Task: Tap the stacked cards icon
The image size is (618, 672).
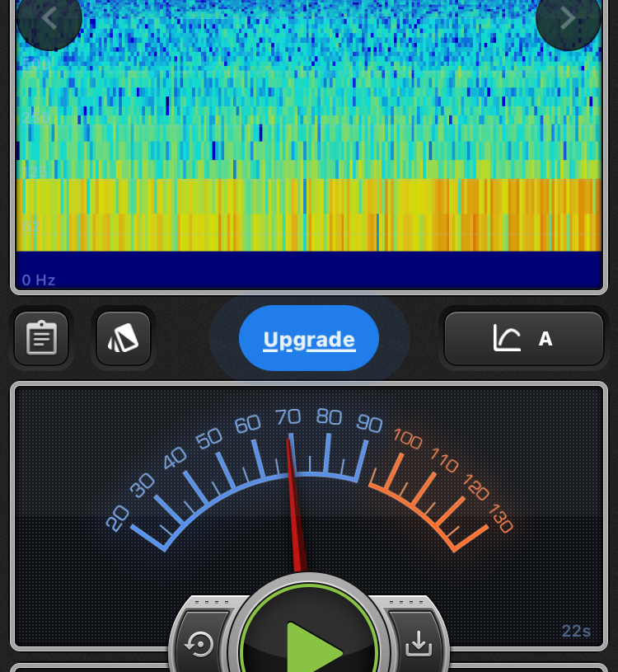Action: (x=124, y=338)
